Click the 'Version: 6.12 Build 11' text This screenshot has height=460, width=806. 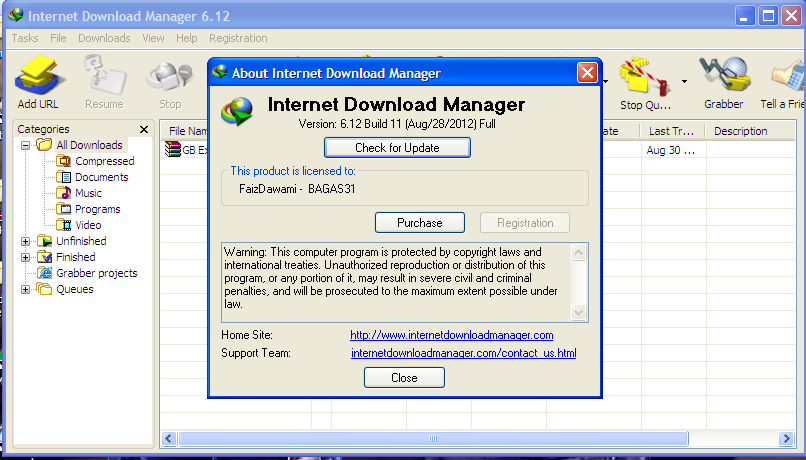[x=351, y=124]
